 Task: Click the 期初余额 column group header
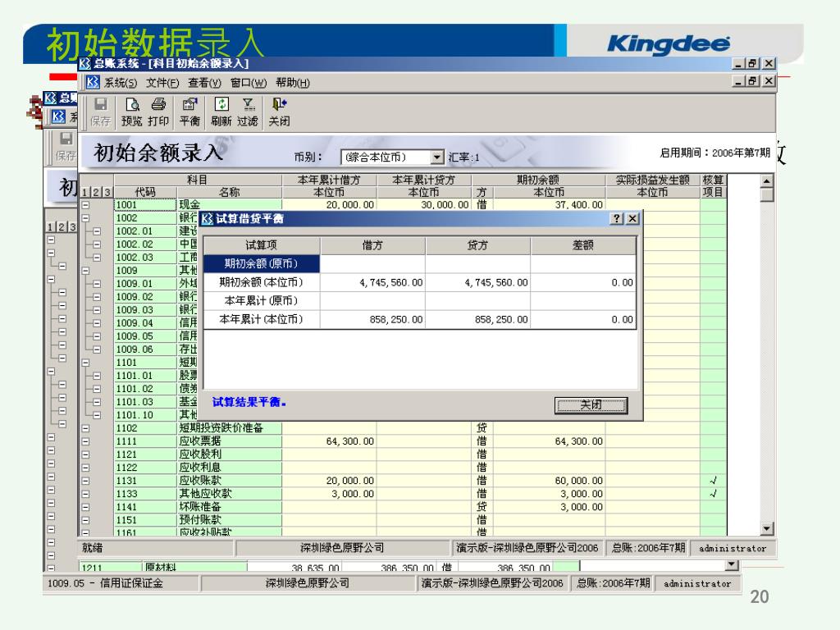(538, 180)
